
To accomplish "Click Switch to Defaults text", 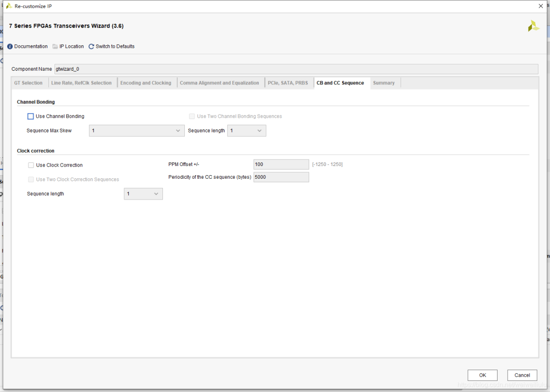I will click(115, 46).
